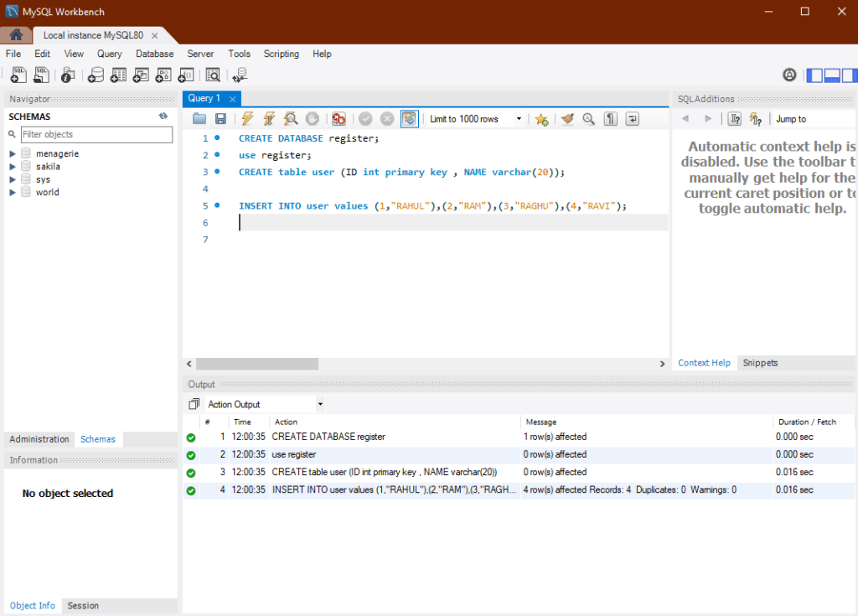Click the horizontal scrollbar under the editor
858x616 pixels.
[256, 364]
